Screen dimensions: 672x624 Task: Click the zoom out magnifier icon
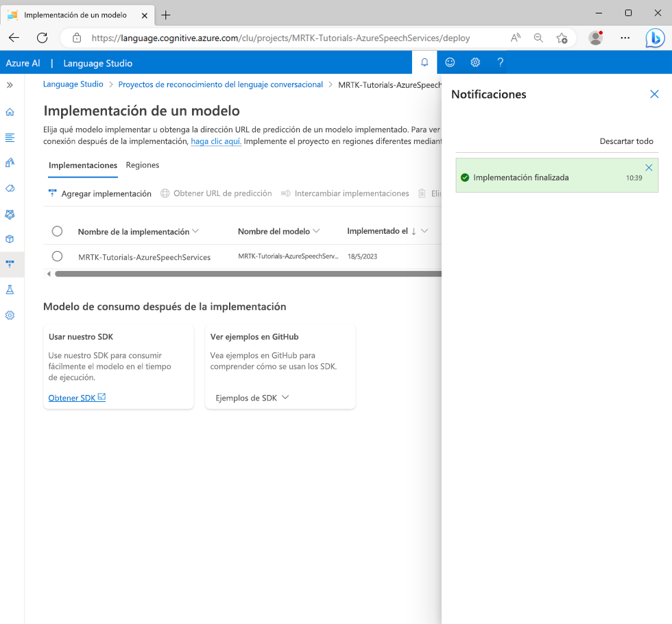[538, 38]
